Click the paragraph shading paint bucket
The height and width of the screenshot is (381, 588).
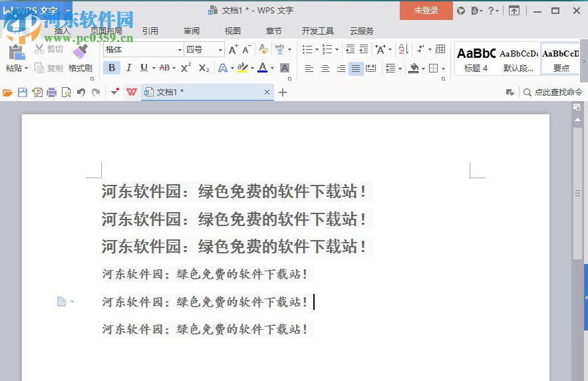tap(414, 68)
